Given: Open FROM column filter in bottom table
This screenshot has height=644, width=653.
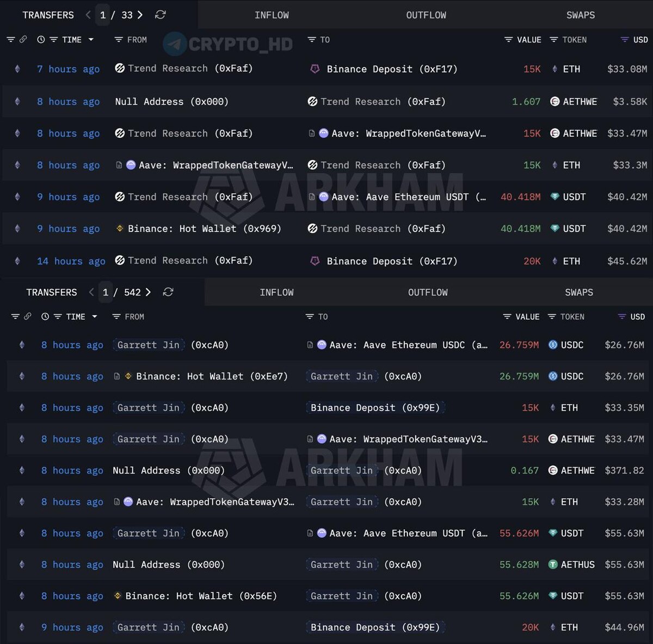Looking at the screenshot, I should tap(116, 317).
